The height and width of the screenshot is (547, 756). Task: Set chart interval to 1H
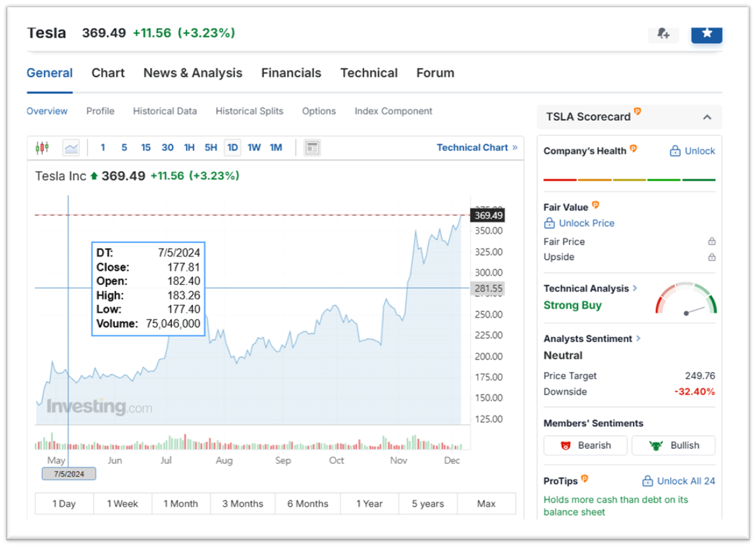(189, 147)
